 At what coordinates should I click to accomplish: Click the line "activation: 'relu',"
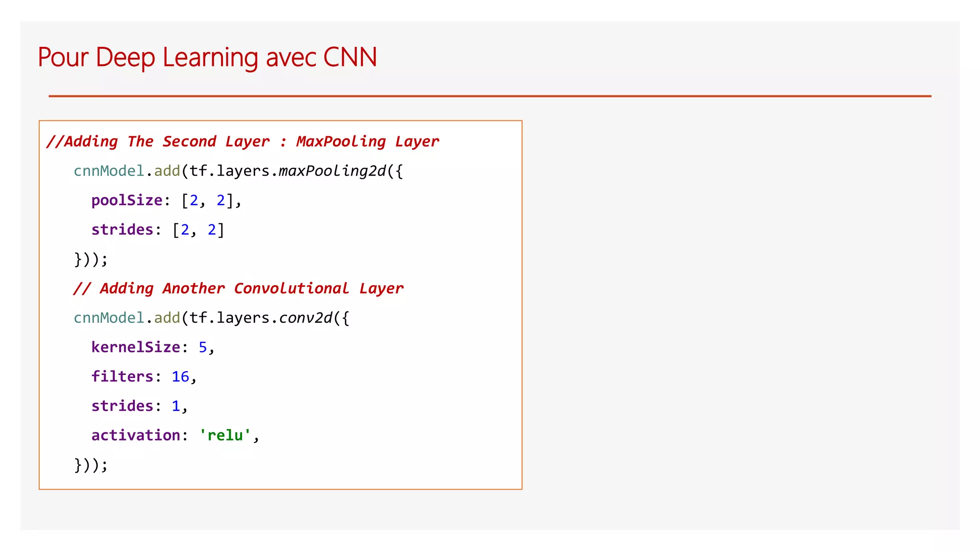(176, 435)
